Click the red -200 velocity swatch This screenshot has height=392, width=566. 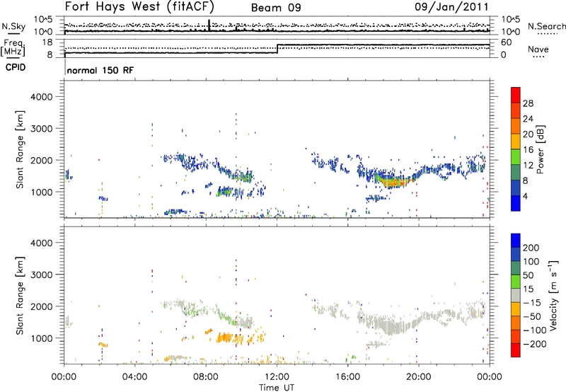click(516, 350)
